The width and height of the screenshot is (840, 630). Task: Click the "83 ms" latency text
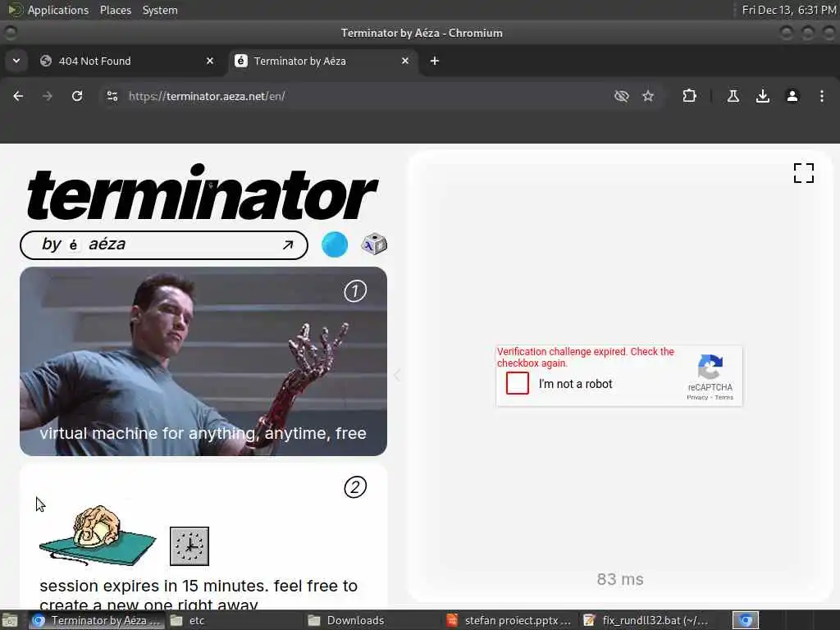pyautogui.click(x=620, y=579)
